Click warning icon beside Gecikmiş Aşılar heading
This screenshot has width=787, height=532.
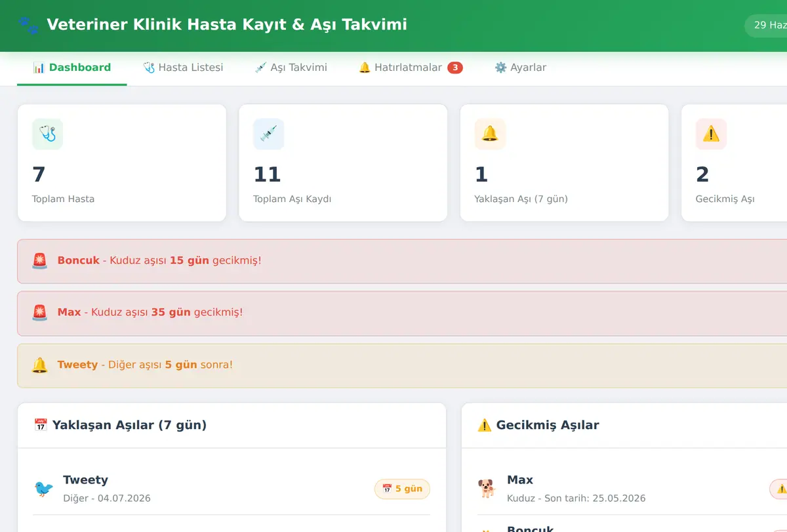click(x=485, y=425)
